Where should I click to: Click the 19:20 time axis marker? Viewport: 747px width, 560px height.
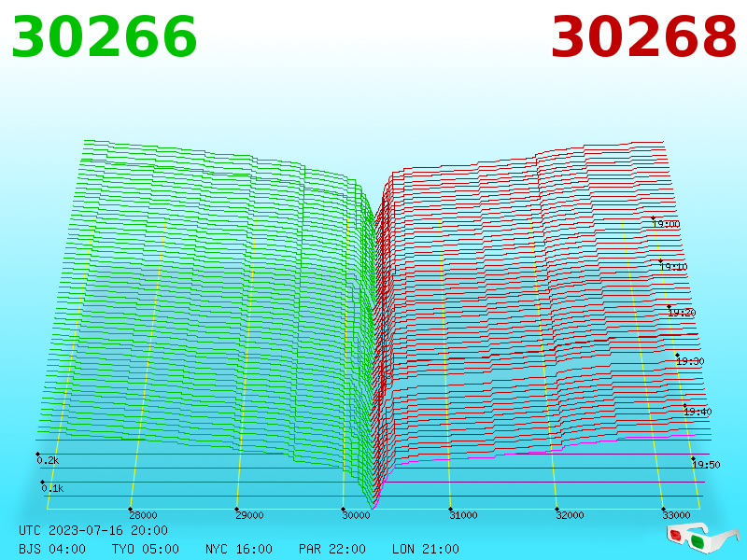(682, 313)
